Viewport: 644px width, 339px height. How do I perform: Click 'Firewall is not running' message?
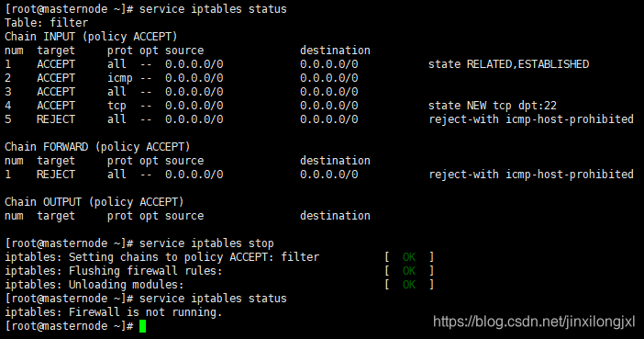tap(145, 312)
